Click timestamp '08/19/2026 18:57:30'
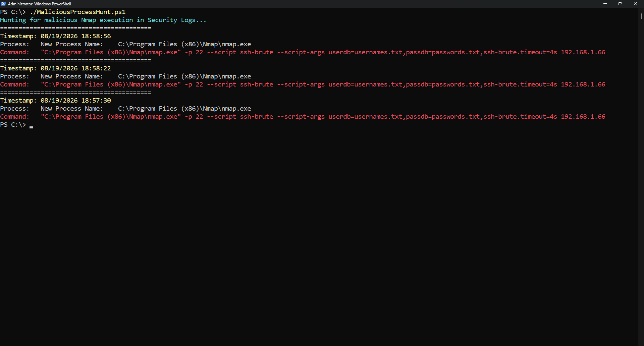The width and height of the screenshot is (644, 346). [x=76, y=101]
